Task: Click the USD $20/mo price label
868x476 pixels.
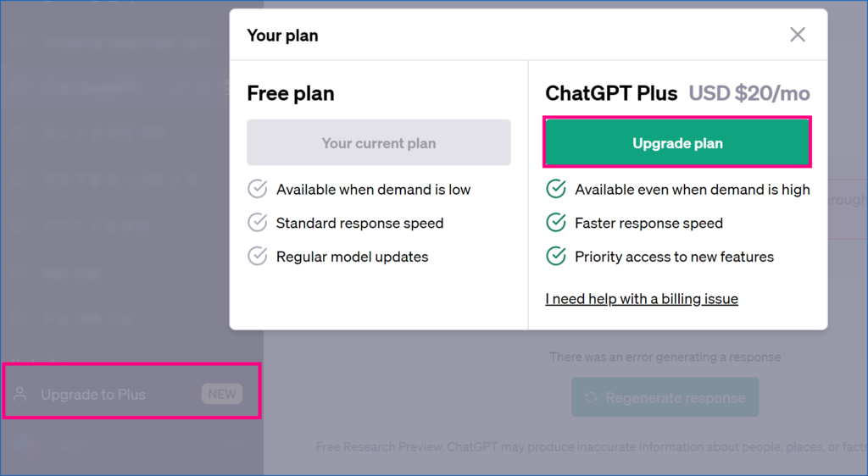Action: pyautogui.click(x=749, y=93)
